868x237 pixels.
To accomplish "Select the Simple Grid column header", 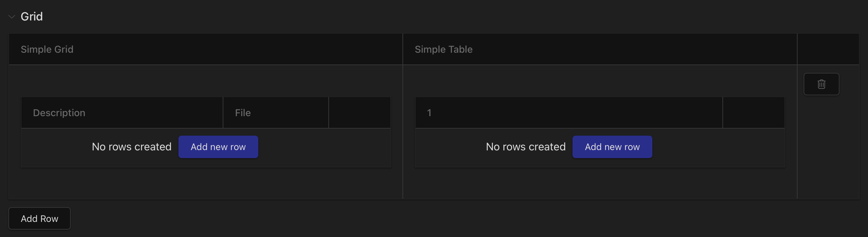I will [206, 49].
